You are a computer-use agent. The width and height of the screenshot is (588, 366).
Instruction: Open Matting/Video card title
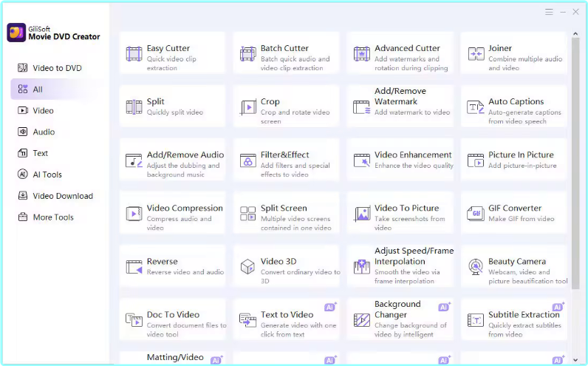pos(175,357)
